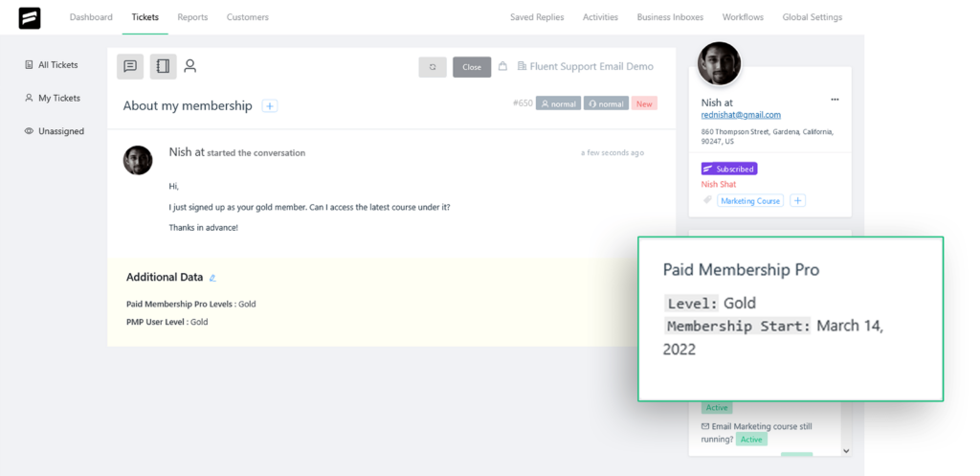
Task: Click Active badge after 'running?' text
Action: [751, 439]
